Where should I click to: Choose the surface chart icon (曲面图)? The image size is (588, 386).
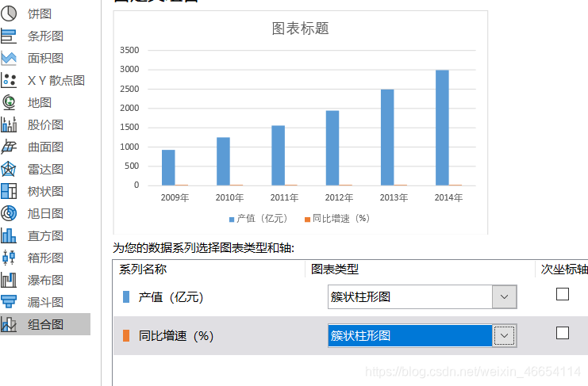[9, 147]
